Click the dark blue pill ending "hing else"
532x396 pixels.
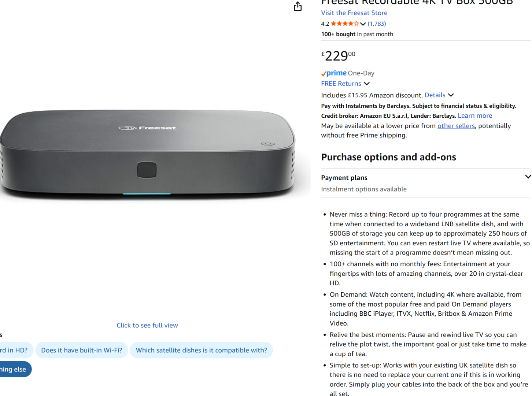14,369
